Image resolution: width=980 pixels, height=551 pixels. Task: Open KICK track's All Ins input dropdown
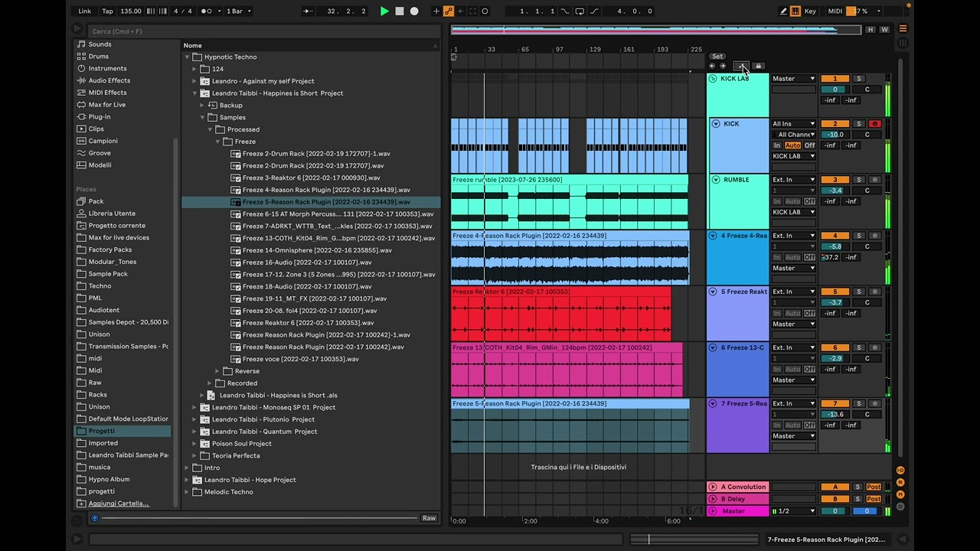point(793,124)
